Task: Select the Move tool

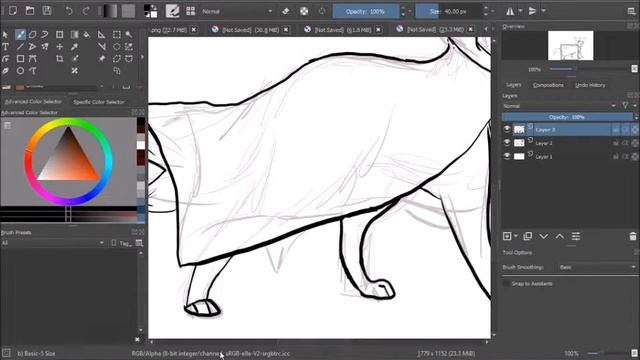Action: click(x=60, y=47)
